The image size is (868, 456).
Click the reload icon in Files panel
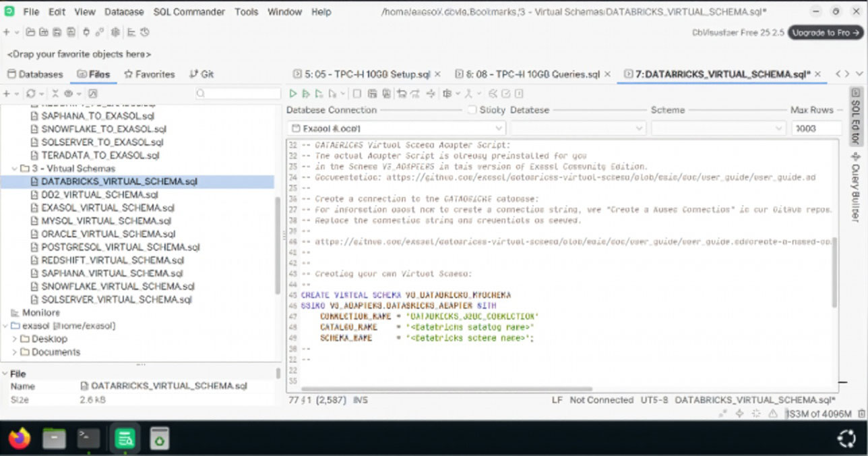31,94
